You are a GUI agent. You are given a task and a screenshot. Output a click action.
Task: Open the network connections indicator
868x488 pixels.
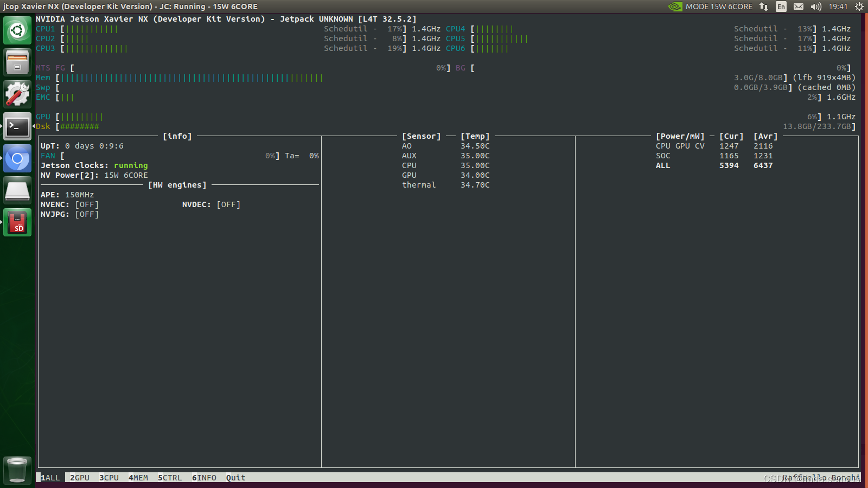point(764,7)
